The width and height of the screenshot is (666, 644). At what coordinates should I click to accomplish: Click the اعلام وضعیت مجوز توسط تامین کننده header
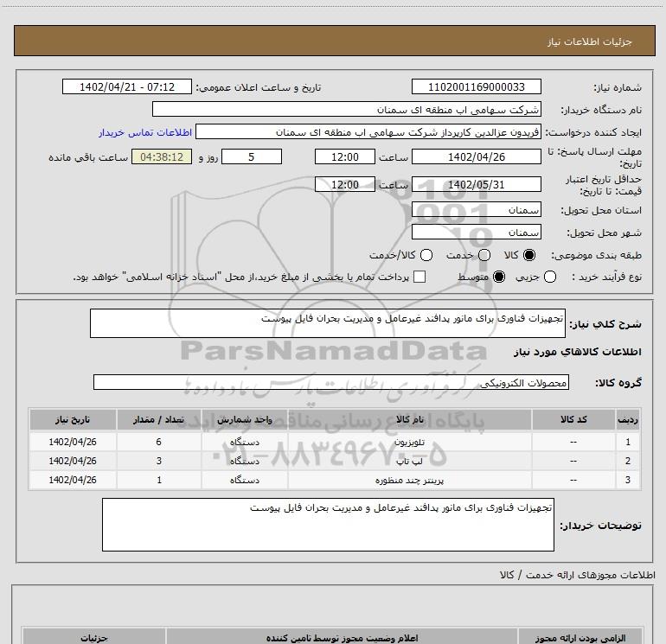tap(342, 637)
